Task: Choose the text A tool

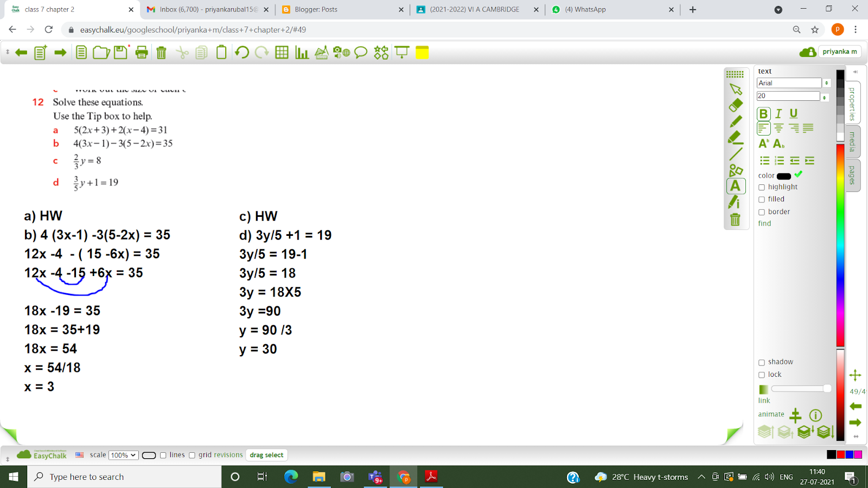Action: click(x=736, y=186)
